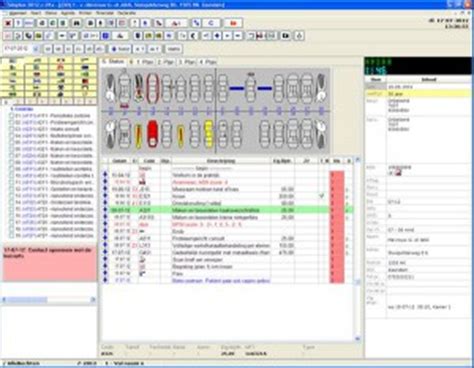
Task: Click the blue diamond marker on the green row
Action: pyautogui.click(x=105, y=210)
